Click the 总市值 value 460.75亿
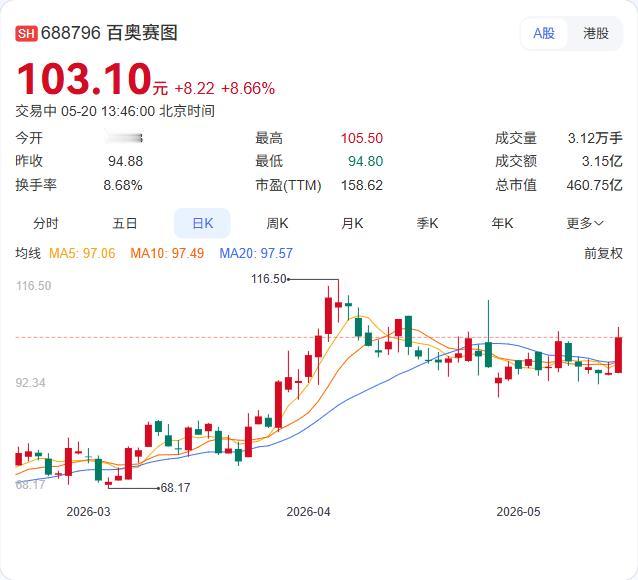 [594, 185]
